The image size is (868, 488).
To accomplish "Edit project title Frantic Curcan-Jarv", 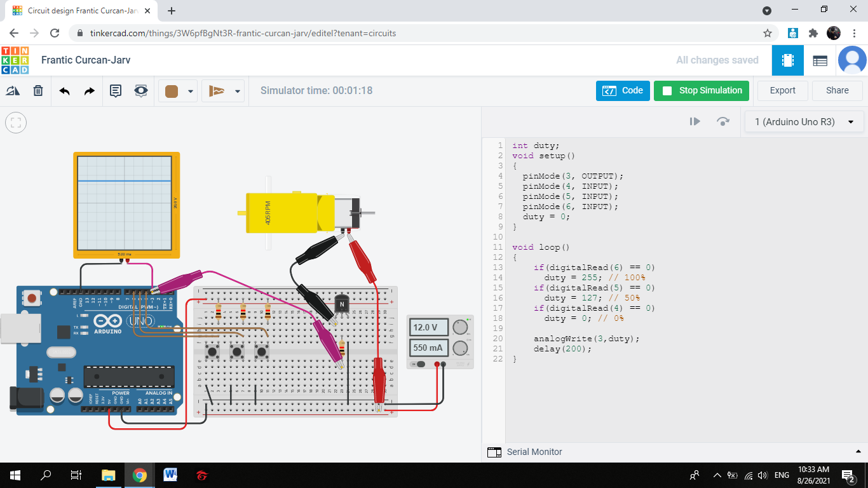I will click(86, 60).
